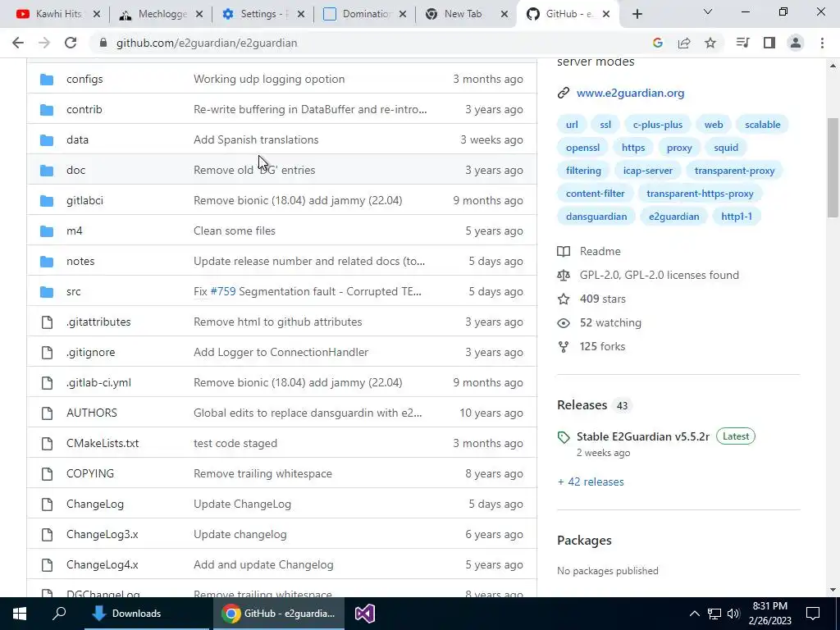
Task: Open the gitlabci folder
Action: click(84, 201)
